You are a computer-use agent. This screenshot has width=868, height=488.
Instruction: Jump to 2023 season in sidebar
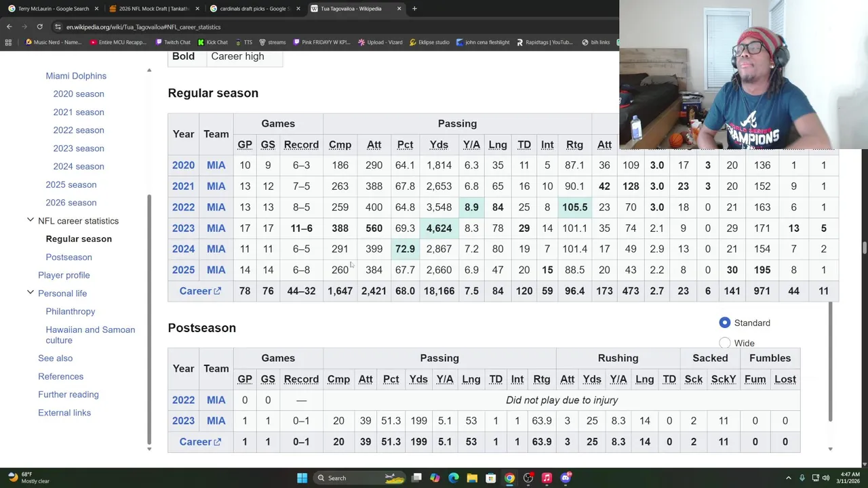(79, 148)
